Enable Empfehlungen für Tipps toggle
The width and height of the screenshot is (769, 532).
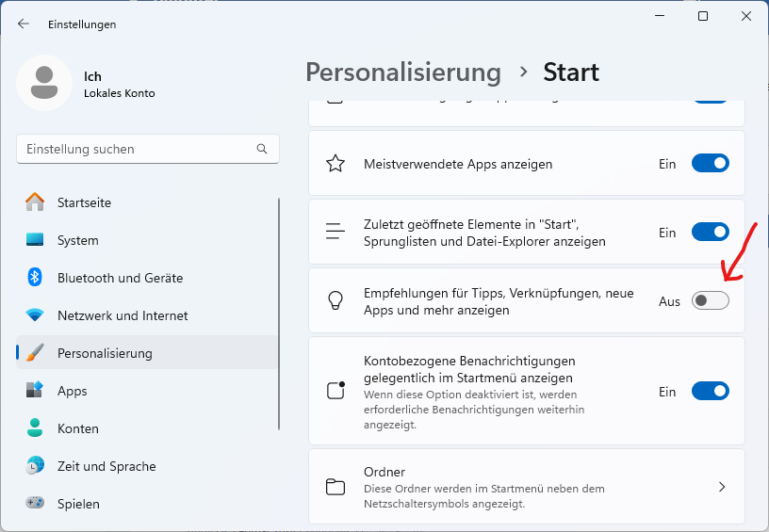tap(710, 300)
